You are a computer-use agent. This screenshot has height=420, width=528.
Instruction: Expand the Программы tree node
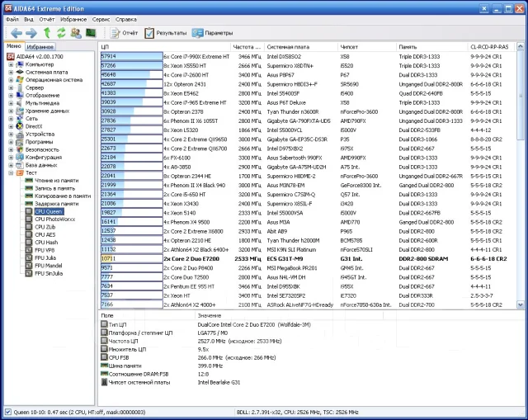click(11, 142)
